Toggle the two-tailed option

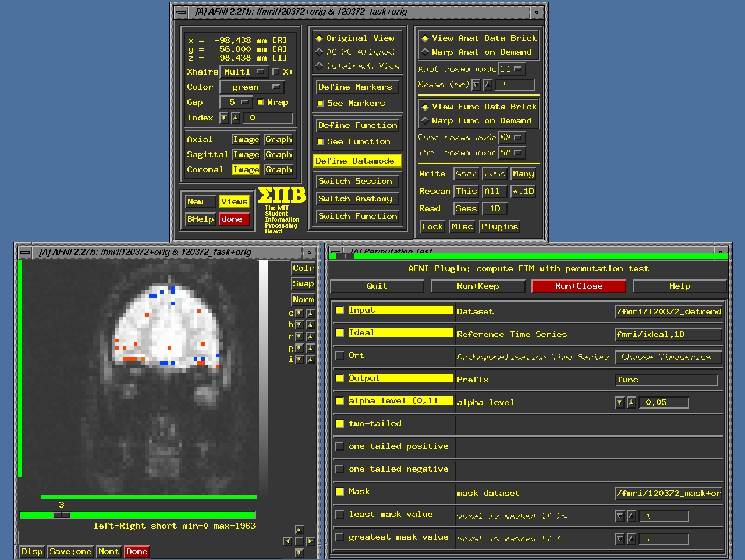[x=340, y=424]
